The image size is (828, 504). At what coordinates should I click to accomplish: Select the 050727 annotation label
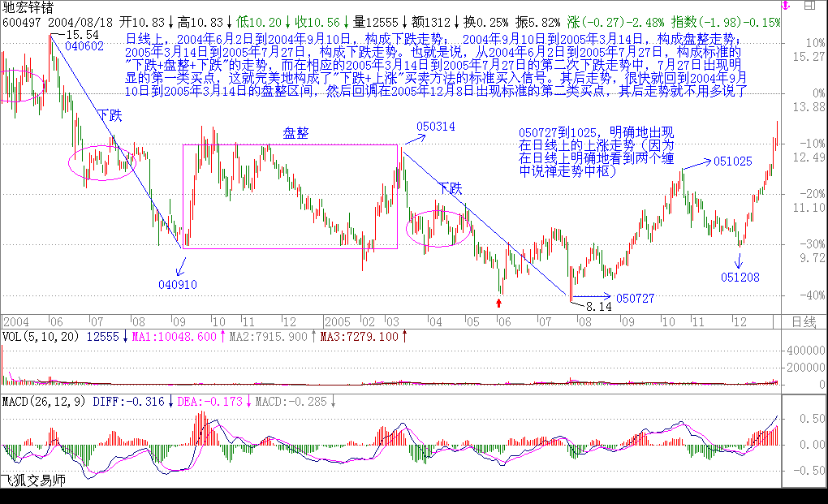(x=635, y=298)
